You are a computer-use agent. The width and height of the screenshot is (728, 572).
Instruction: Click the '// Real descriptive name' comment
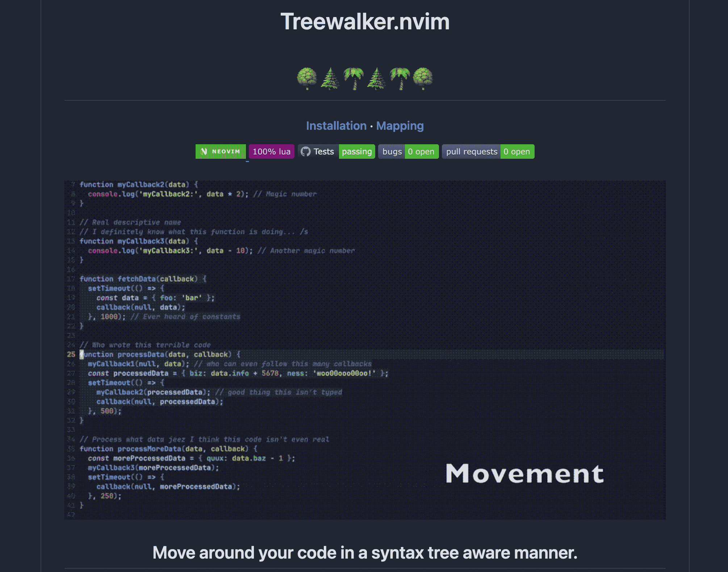[x=130, y=222]
